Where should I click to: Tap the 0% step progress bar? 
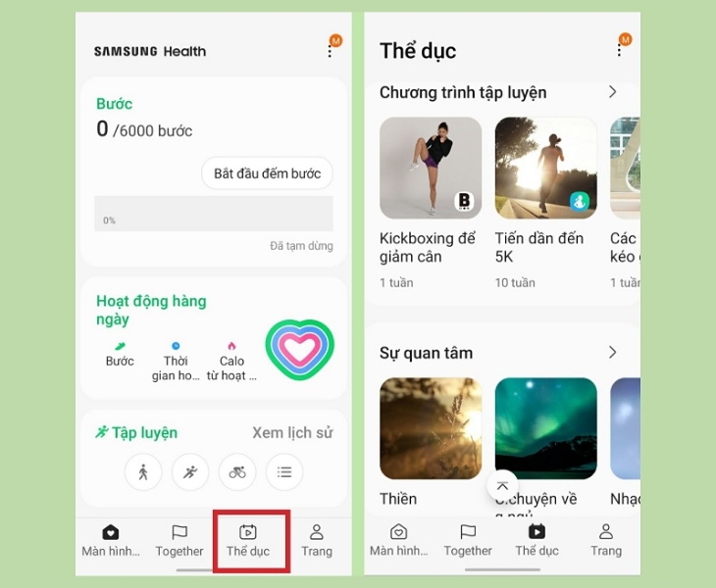click(214, 214)
